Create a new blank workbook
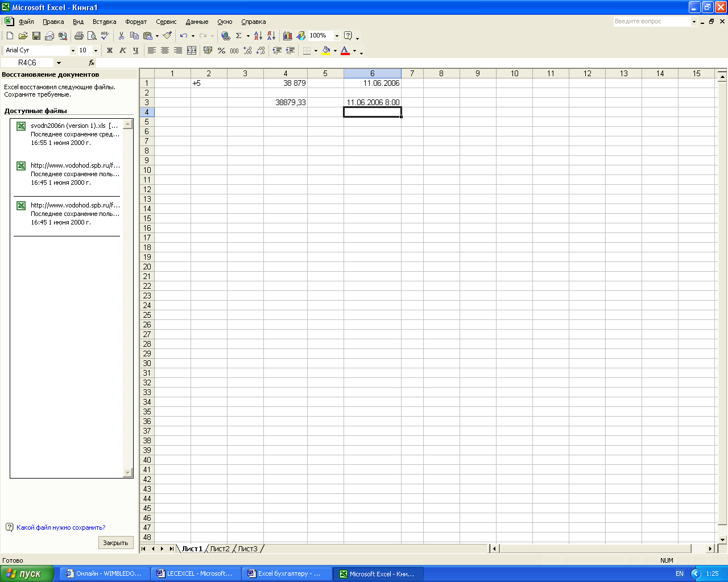Screen dimensions: 728x582 pyautogui.click(x=10, y=36)
